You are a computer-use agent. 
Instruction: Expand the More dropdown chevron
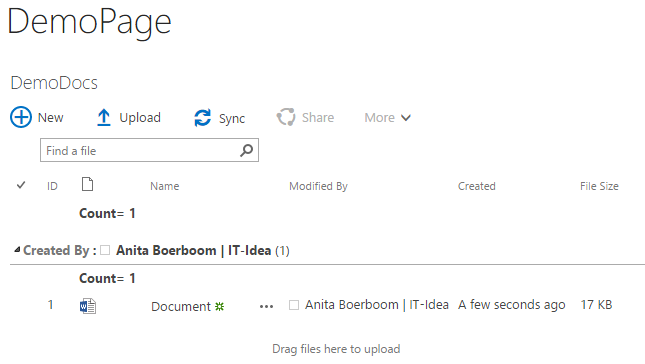406,118
